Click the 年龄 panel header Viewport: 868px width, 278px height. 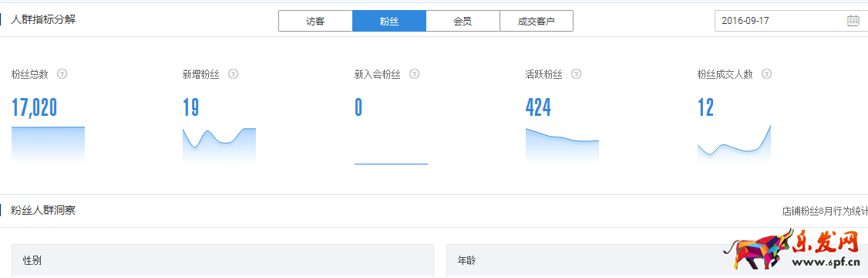point(657,259)
